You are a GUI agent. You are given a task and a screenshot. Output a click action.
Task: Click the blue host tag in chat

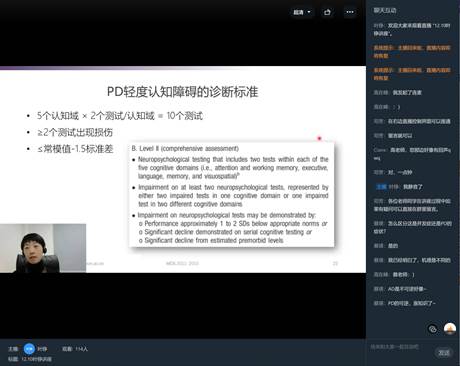tap(381, 187)
